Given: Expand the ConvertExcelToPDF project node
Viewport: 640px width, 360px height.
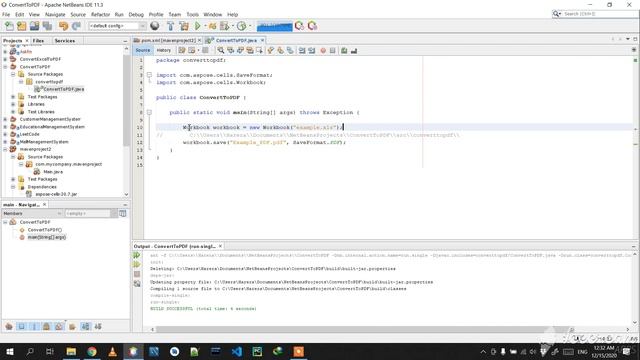Looking at the screenshot, I should point(5,59).
